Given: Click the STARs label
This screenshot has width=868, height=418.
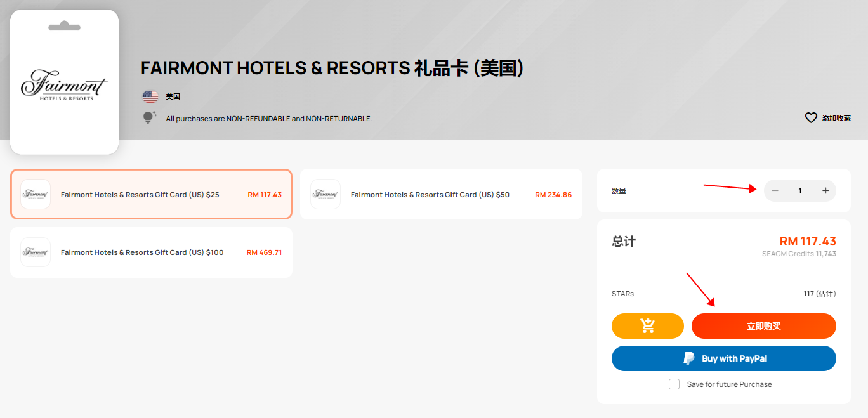Looking at the screenshot, I should coord(622,294).
